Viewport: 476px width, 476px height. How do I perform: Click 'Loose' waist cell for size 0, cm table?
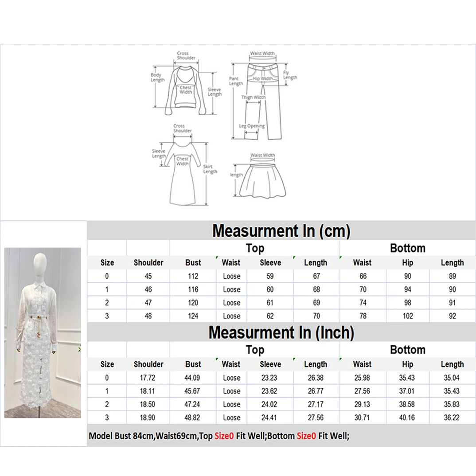[x=232, y=276]
